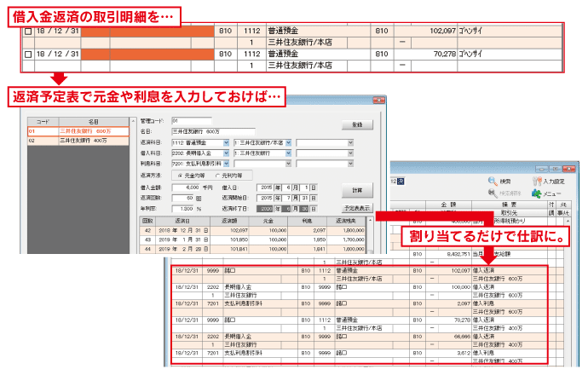Open 入力設定 tools icon
This screenshot has width=588, height=375.
537,182
